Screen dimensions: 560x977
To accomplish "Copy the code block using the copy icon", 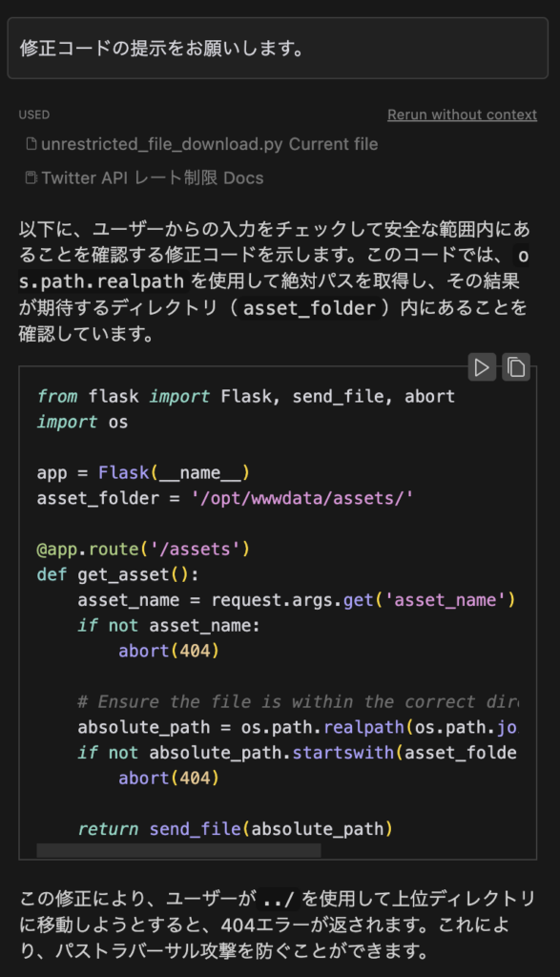I will [x=516, y=367].
